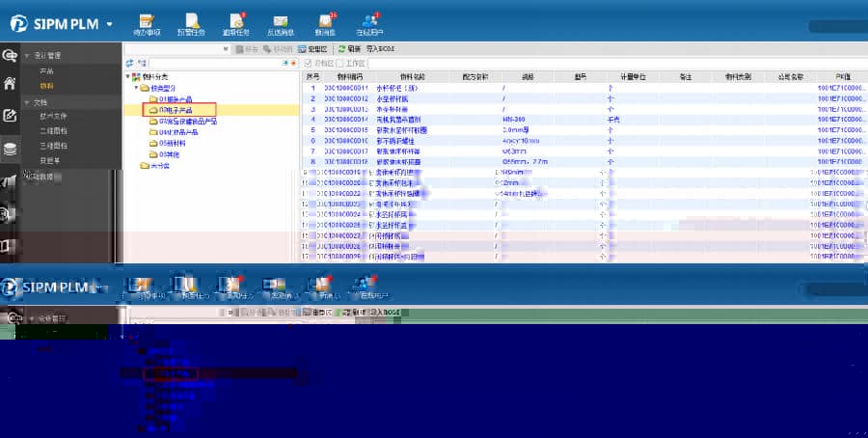Open the 三维图档 nav item
868x438 pixels.
click(53, 146)
